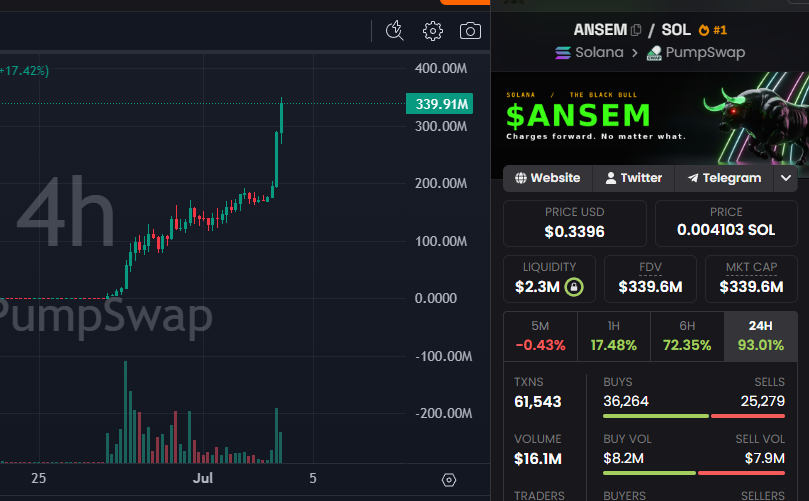
Task: Click the -100.00M price axis label
Action: (x=443, y=357)
